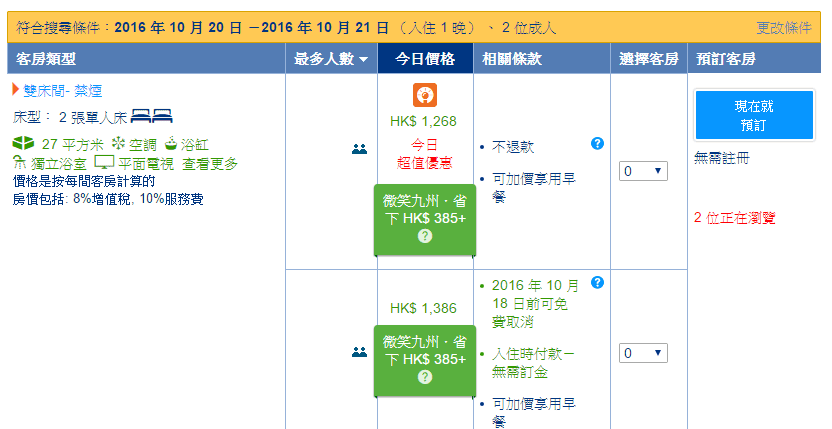832x429 pixels.
Task: Click the 獨立浴室 shower icon
Action: click(18, 162)
